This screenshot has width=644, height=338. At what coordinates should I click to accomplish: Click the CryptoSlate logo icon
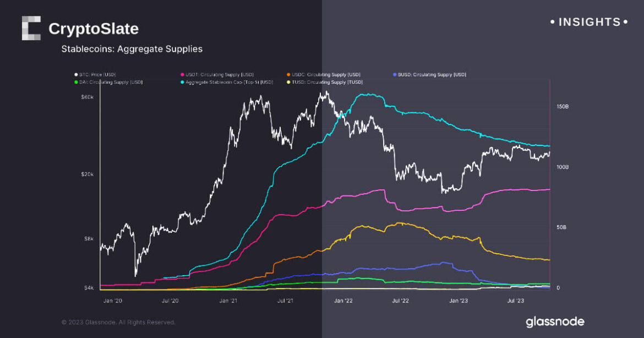[31, 28]
